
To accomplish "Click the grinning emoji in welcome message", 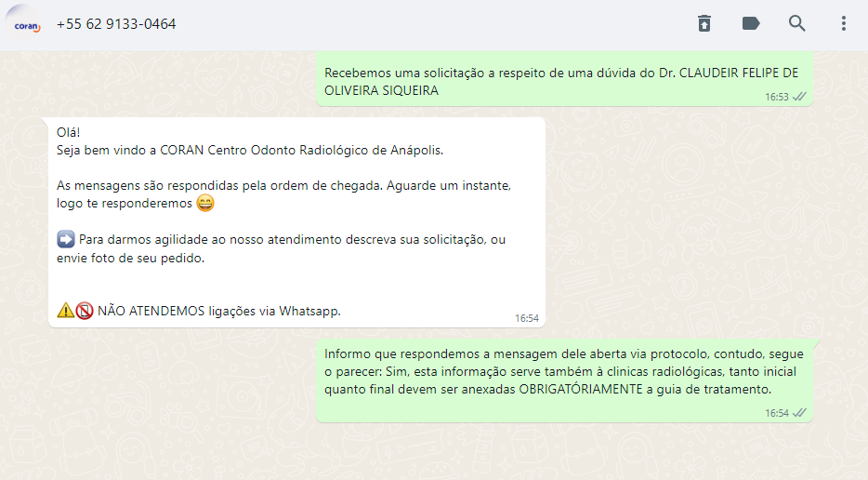I will pos(205,204).
